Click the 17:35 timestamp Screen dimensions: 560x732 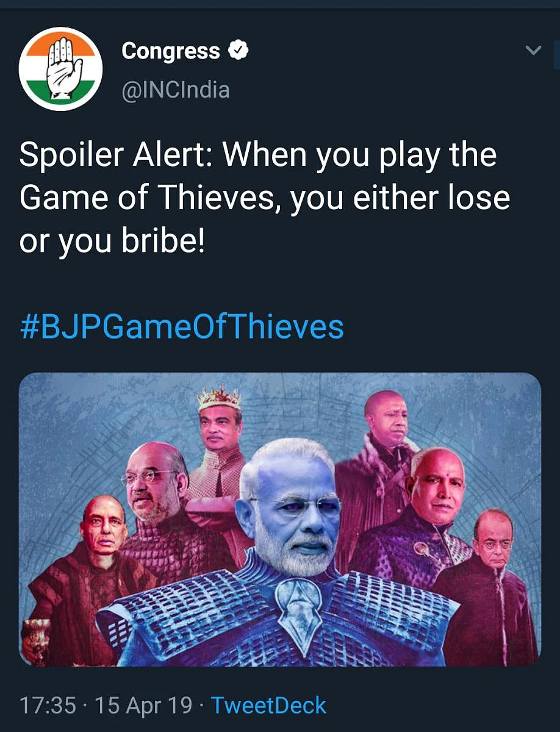click(48, 706)
